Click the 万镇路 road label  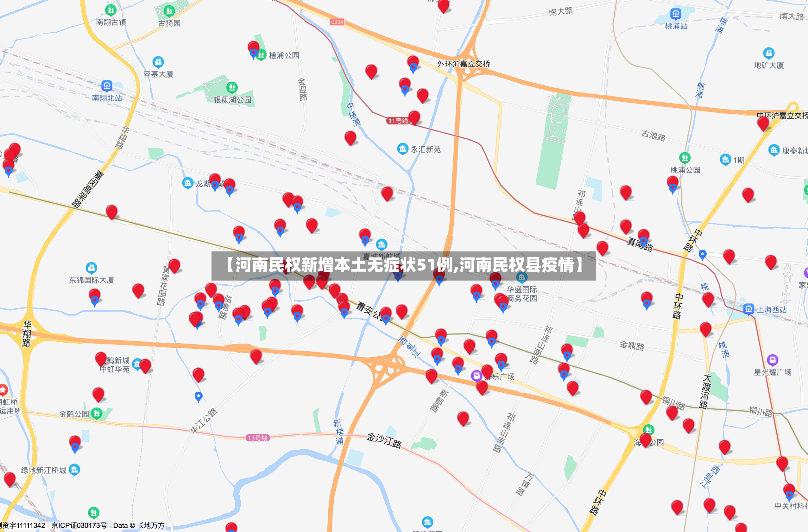point(525,484)
